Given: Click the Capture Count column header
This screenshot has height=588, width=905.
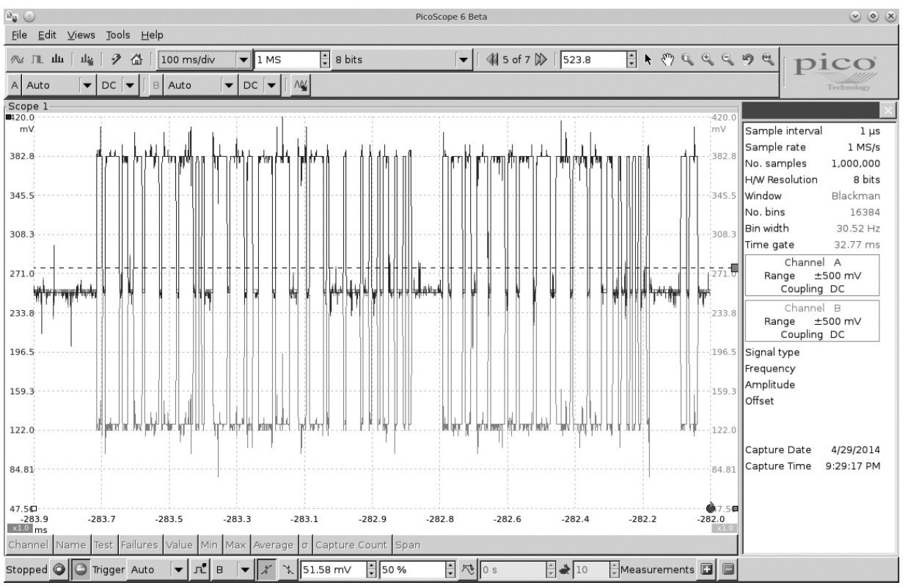Looking at the screenshot, I should click(351, 545).
